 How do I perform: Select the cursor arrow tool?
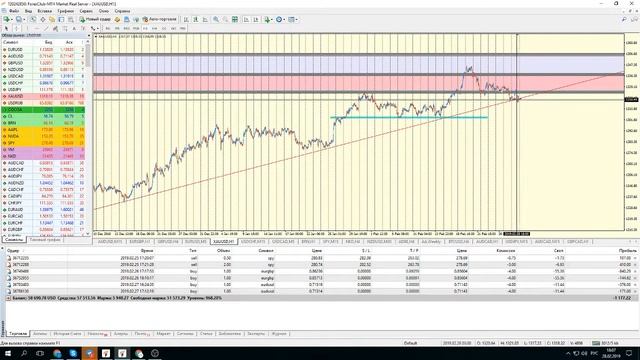tap(6, 28)
